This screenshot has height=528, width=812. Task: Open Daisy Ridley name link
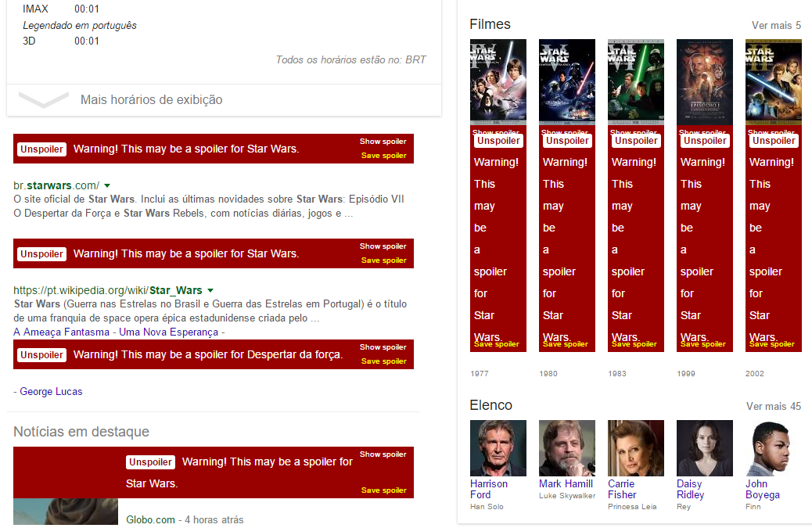click(x=690, y=489)
